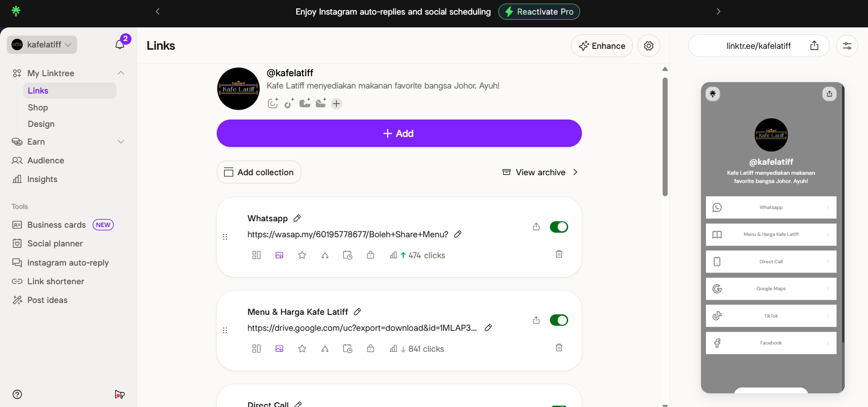This screenshot has height=407, width=868.
Task: Add YouTube social icon to profile
Action: [x=305, y=103]
